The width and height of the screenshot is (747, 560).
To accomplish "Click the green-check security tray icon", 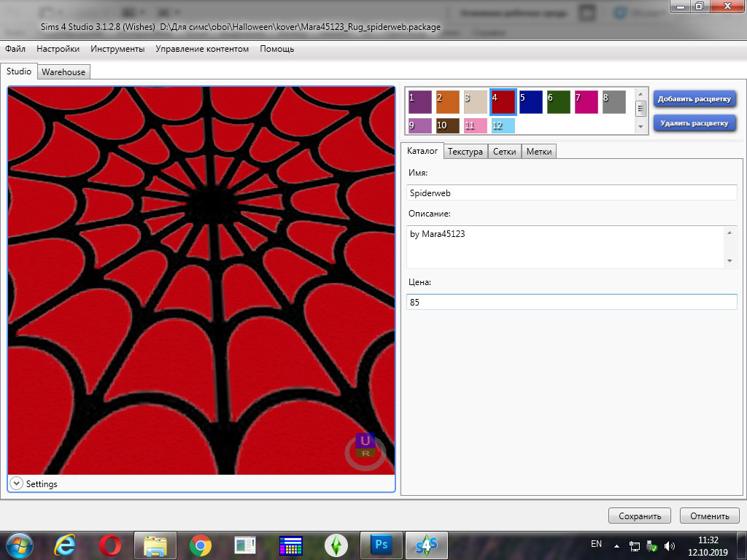I will [652, 546].
